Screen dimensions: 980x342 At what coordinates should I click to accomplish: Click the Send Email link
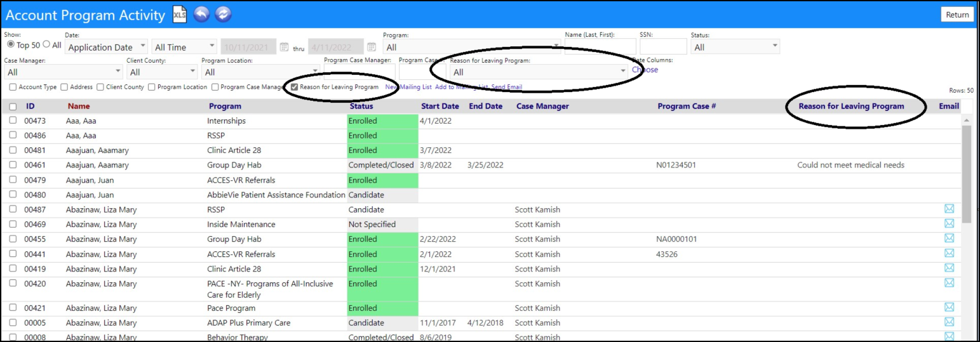(507, 87)
